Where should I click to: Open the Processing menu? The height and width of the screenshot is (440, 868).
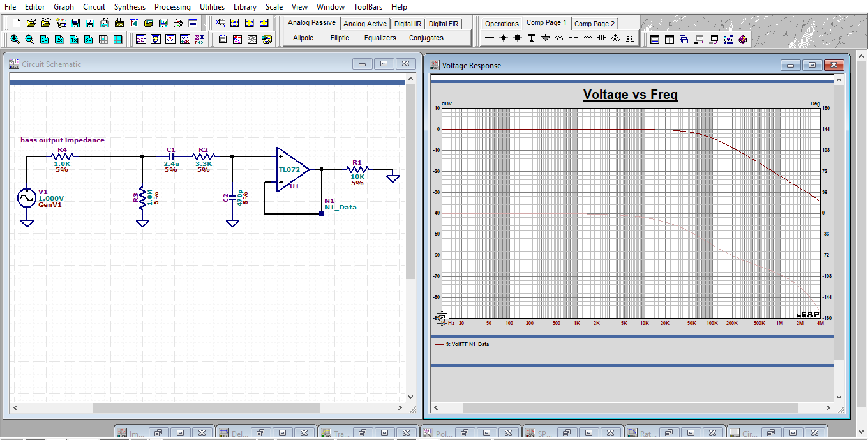click(x=172, y=7)
